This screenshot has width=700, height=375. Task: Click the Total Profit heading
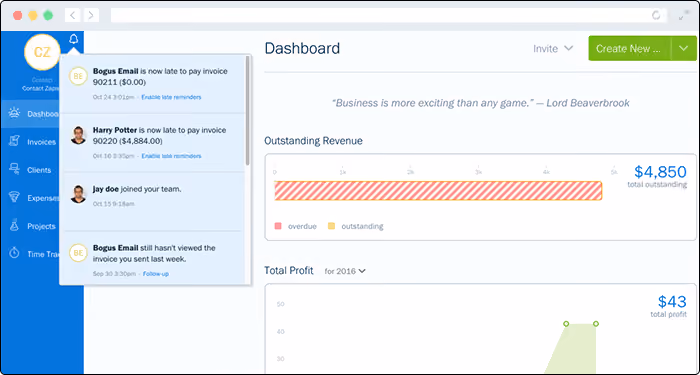point(289,271)
